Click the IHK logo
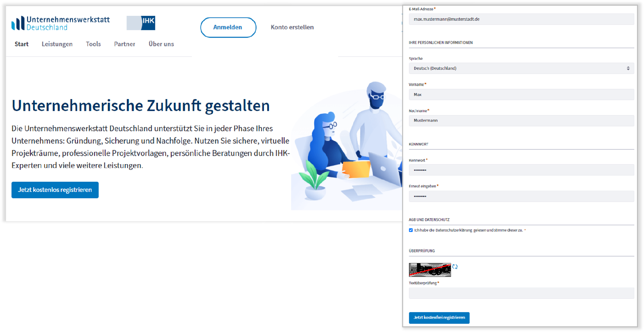The image size is (644, 332). pyautogui.click(x=141, y=23)
